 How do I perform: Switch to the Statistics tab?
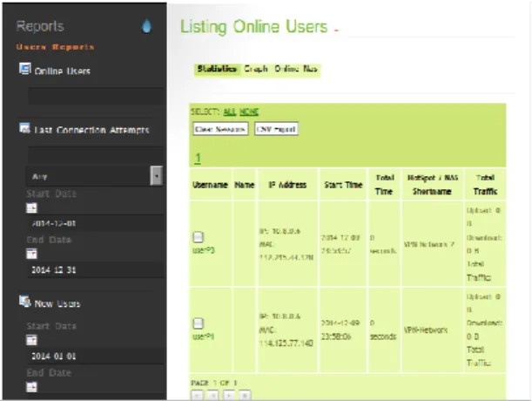(217, 69)
